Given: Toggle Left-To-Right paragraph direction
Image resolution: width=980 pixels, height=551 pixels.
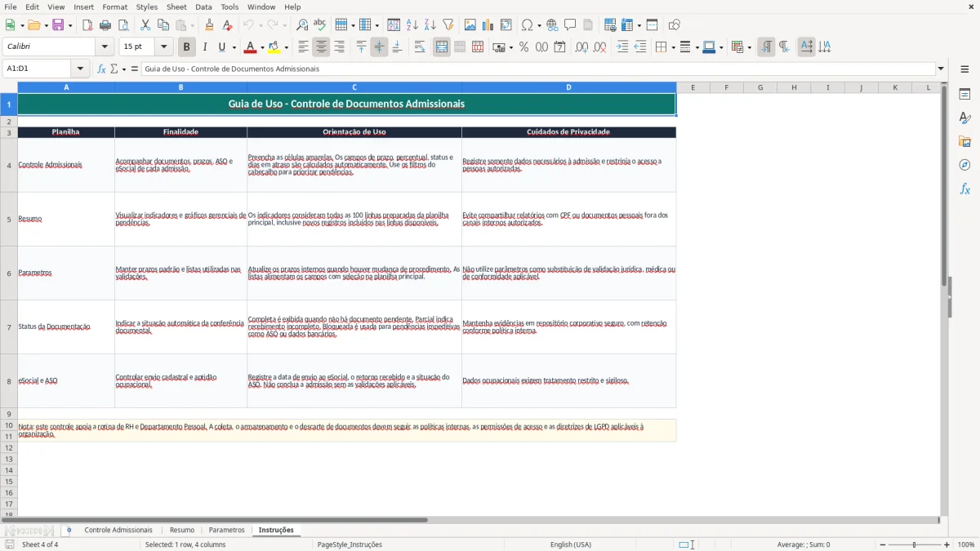Looking at the screenshot, I should coord(766,47).
